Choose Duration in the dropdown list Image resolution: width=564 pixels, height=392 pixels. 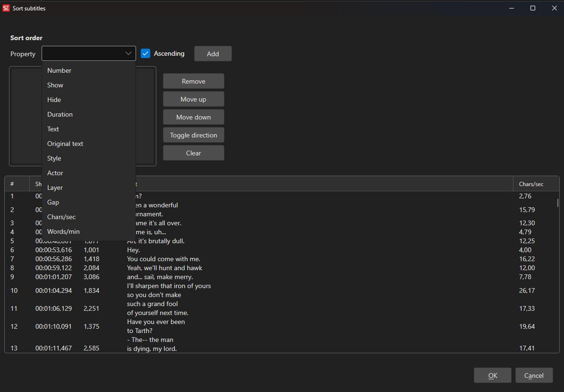pos(60,114)
